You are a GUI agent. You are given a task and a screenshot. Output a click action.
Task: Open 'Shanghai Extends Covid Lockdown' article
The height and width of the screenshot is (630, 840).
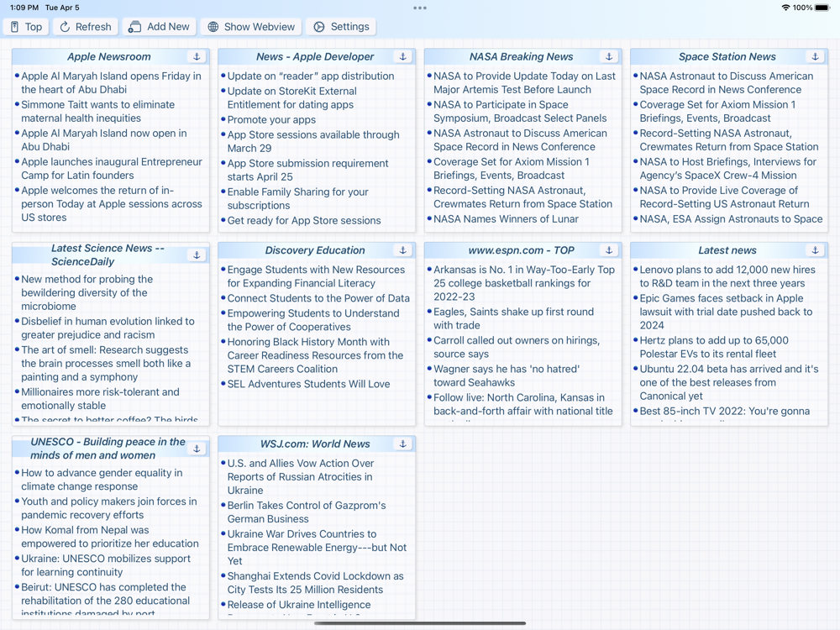pos(316,583)
